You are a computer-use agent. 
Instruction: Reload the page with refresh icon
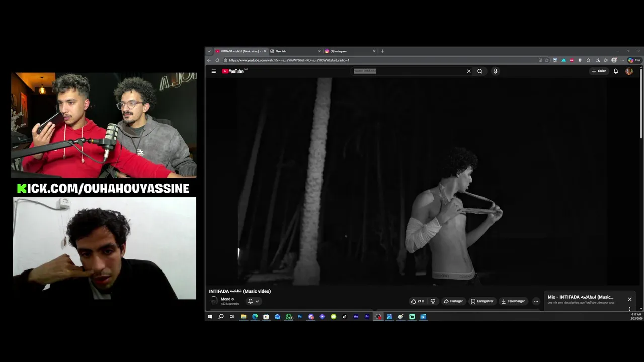pos(217,60)
